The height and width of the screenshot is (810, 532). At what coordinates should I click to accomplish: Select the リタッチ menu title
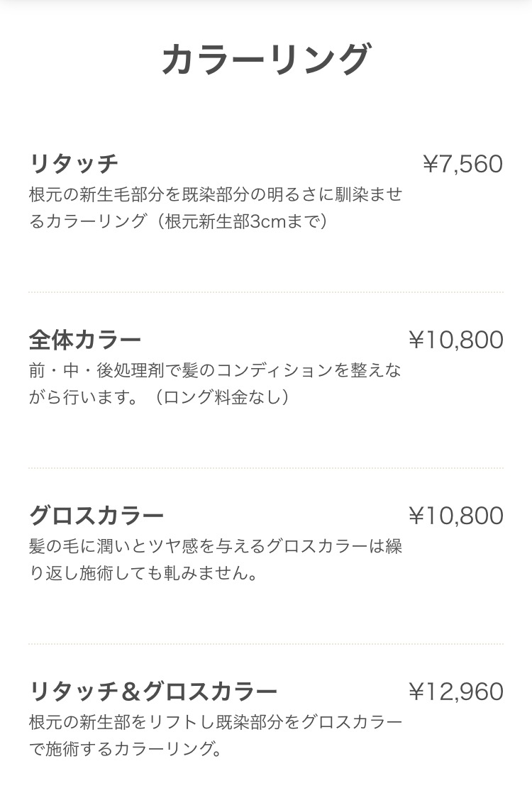(74, 164)
